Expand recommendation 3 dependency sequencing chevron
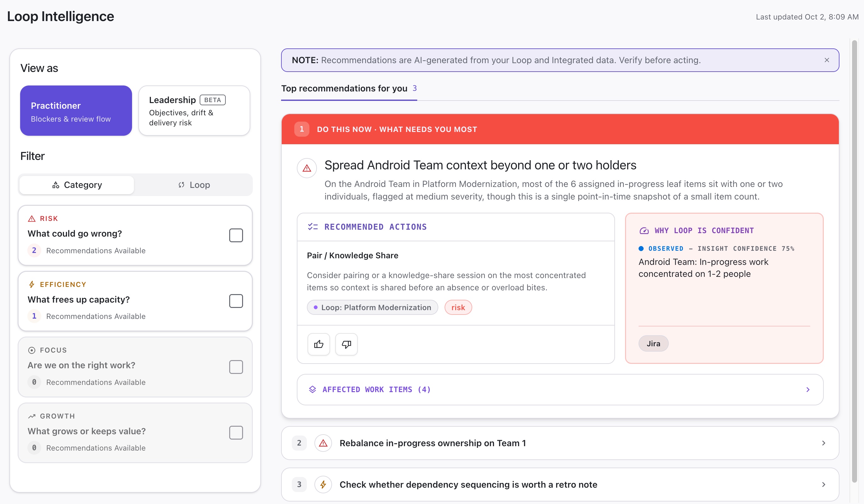The image size is (864, 504). tap(823, 485)
